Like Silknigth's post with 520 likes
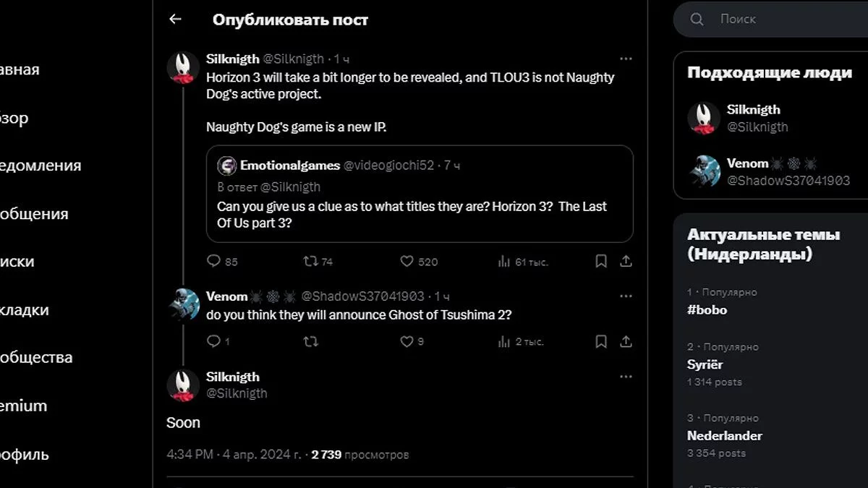868x488 pixels. click(407, 261)
